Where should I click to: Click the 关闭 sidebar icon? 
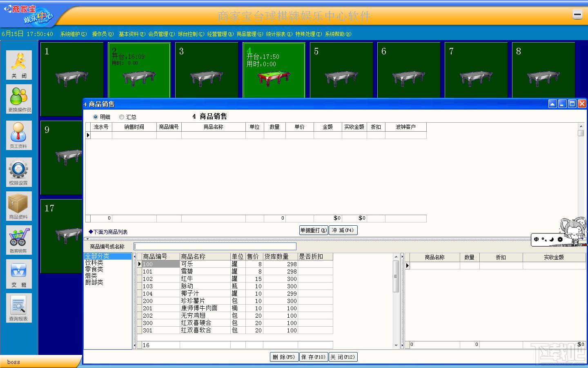19,65
